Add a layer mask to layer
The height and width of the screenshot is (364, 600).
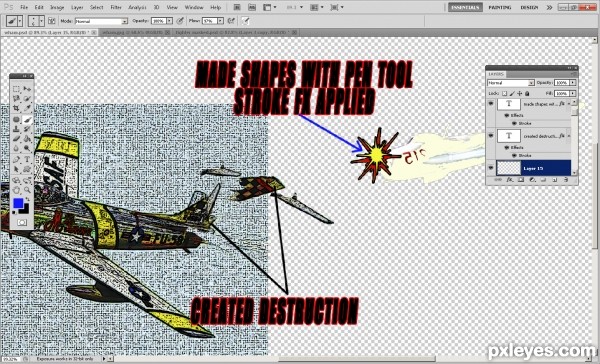click(521, 180)
